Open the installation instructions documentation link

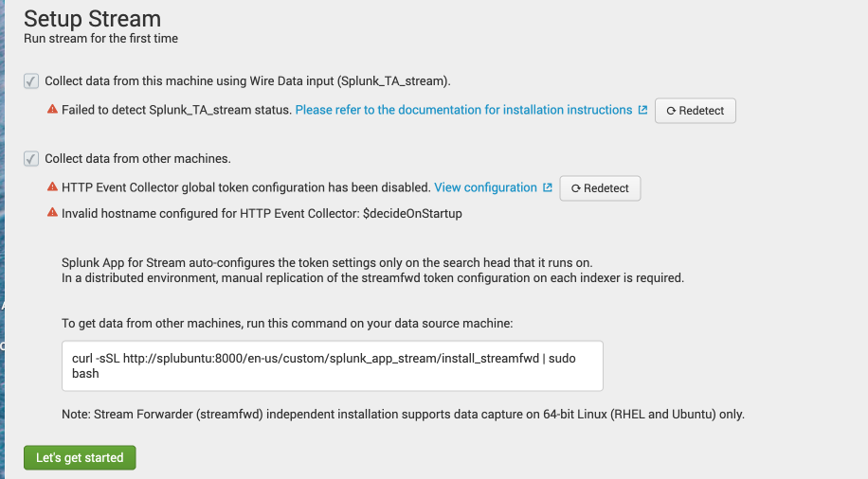[x=463, y=110]
